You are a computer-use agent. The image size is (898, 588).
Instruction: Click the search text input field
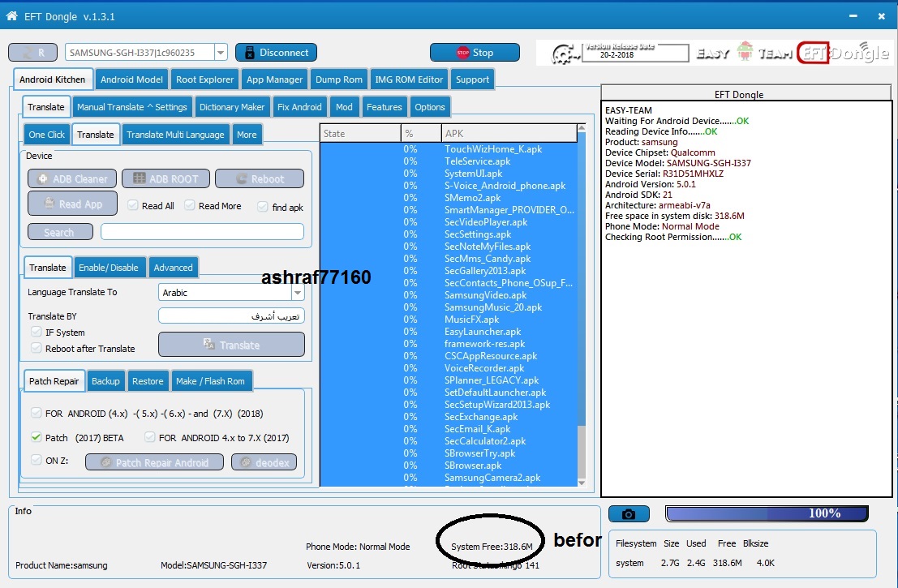pyautogui.click(x=202, y=231)
